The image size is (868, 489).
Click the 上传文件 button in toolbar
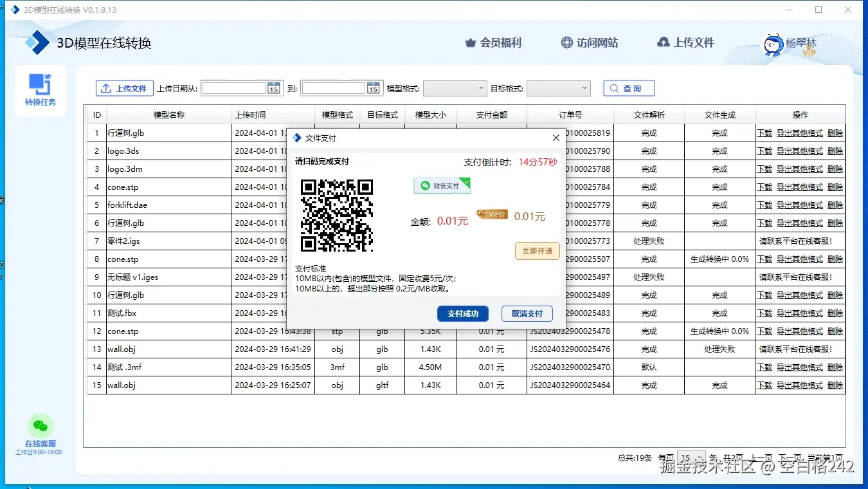coord(125,89)
